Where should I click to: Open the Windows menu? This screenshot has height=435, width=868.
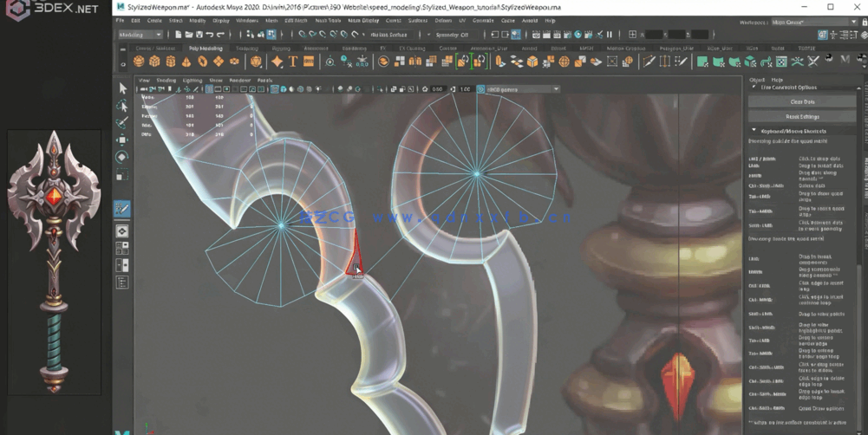pyautogui.click(x=247, y=21)
